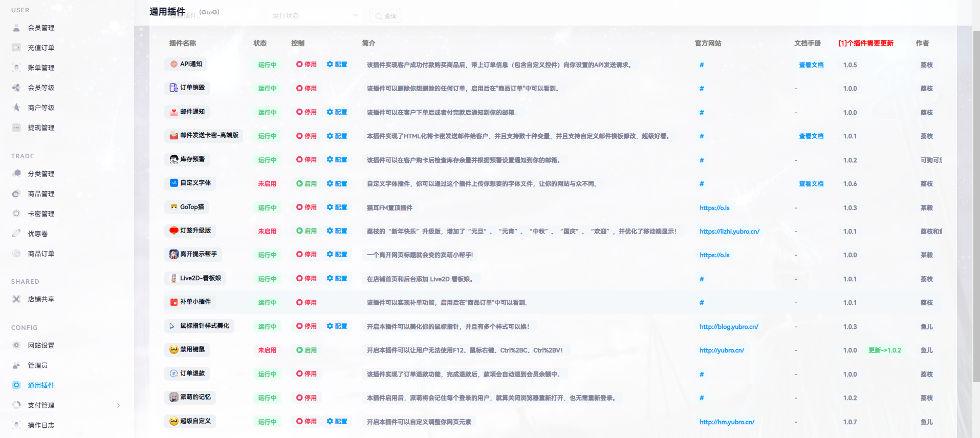Click the 网站设置 gear icon
This screenshot has height=438, width=980.
(x=16, y=345)
